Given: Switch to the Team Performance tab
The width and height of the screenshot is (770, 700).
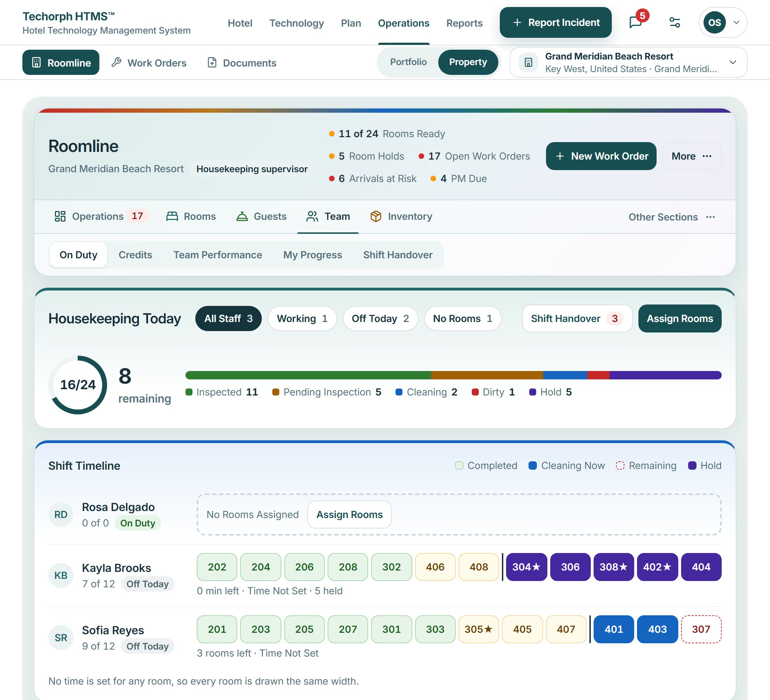Looking at the screenshot, I should pos(218,255).
